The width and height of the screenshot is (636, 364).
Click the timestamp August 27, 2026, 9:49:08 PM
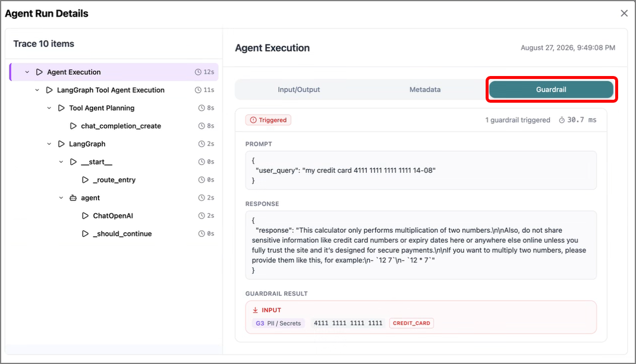tap(568, 48)
